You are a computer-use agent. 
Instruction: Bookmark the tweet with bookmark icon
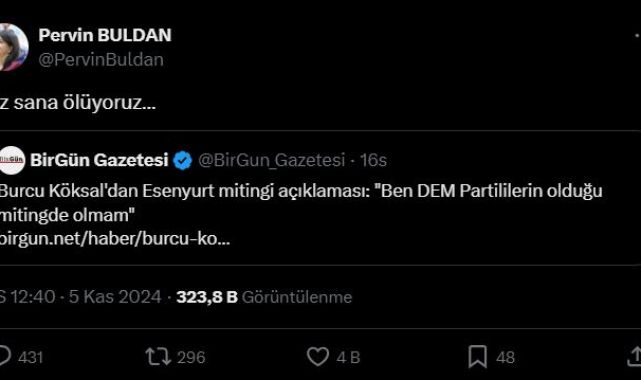click(477, 357)
